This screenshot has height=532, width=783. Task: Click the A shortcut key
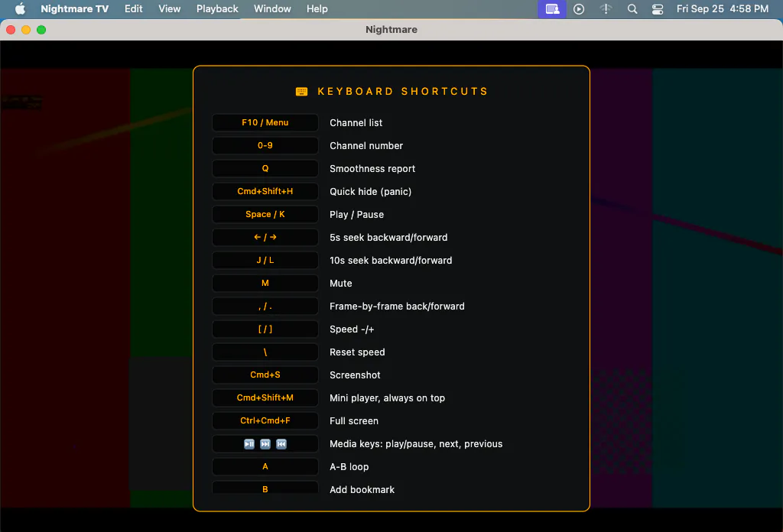click(265, 466)
